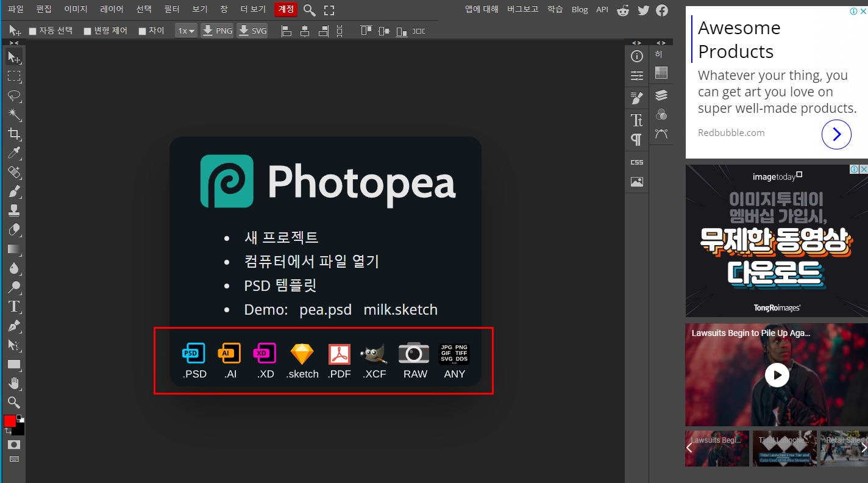868x483 pixels.
Task: Select the Eyedropper tool
Action: click(x=13, y=153)
